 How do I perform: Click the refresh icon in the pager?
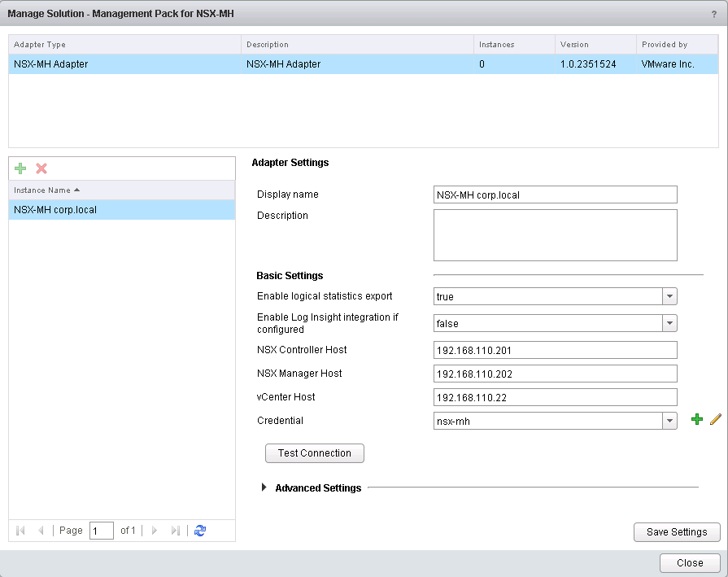click(x=200, y=531)
